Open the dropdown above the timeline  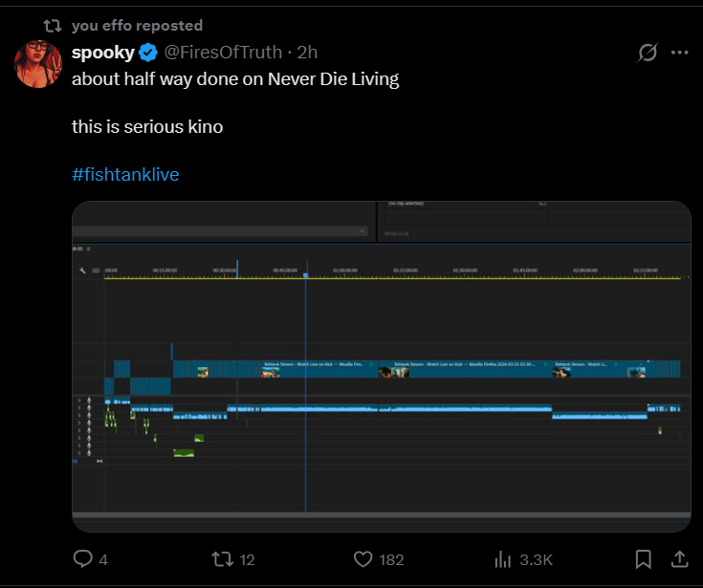(x=362, y=230)
